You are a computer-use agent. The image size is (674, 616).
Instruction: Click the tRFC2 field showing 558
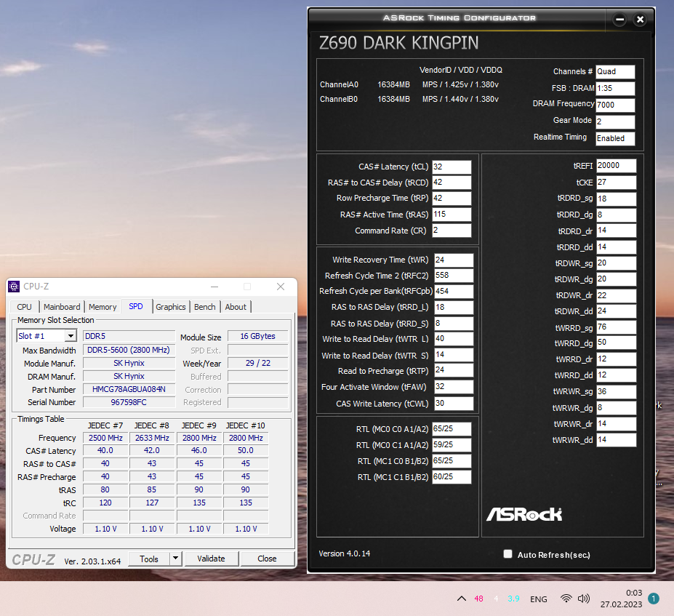click(x=454, y=276)
